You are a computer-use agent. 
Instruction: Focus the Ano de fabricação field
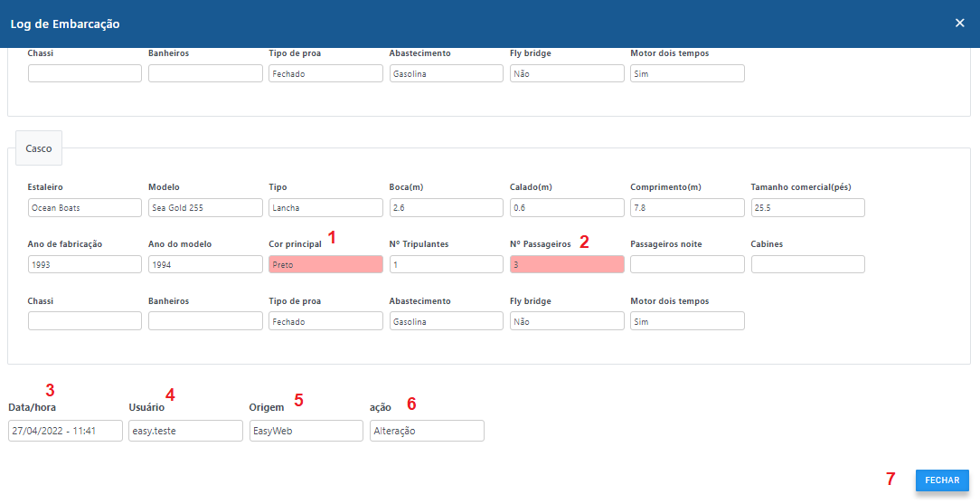[85, 264]
